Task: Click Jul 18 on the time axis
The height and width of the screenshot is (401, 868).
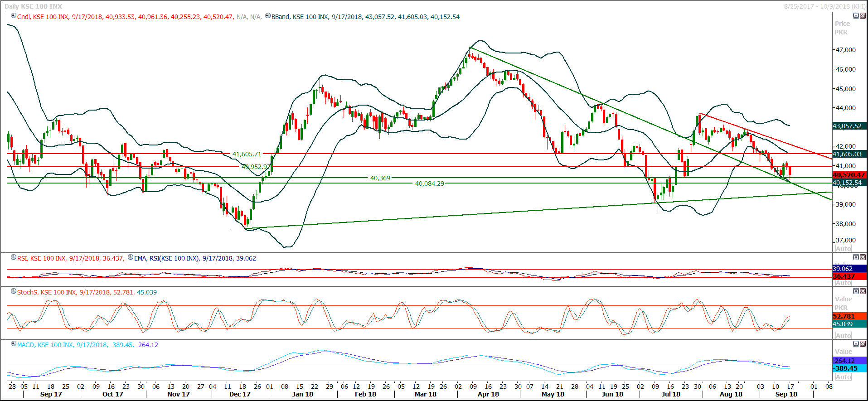Action: tap(671, 394)
